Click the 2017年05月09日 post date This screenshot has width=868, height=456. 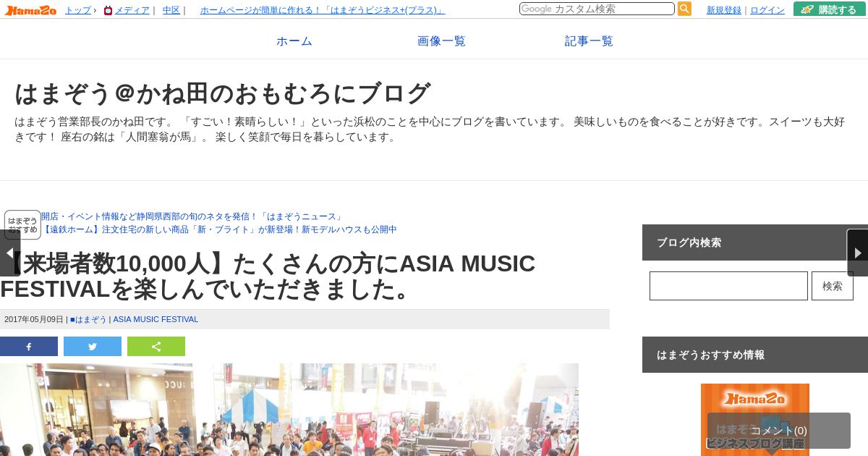34,319
